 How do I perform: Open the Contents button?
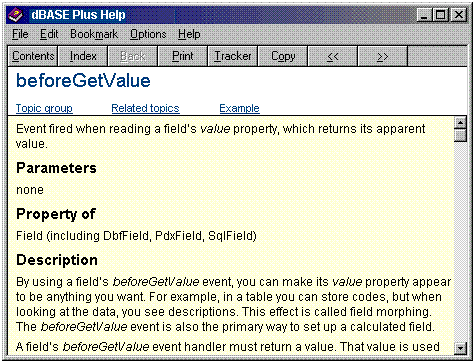[33, 56]
